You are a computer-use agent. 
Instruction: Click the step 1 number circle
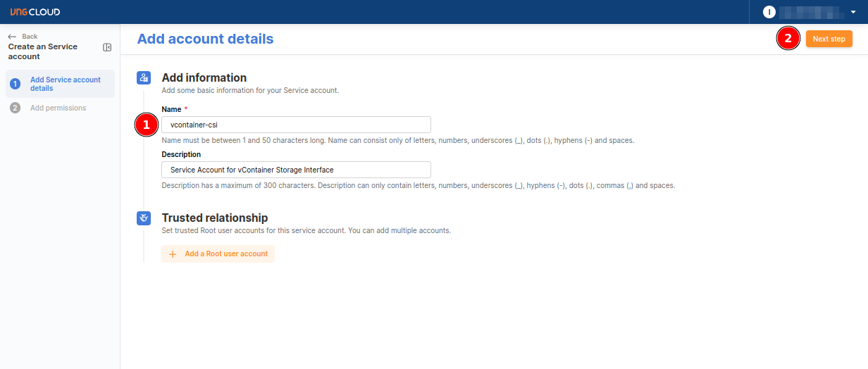[15, 84]
